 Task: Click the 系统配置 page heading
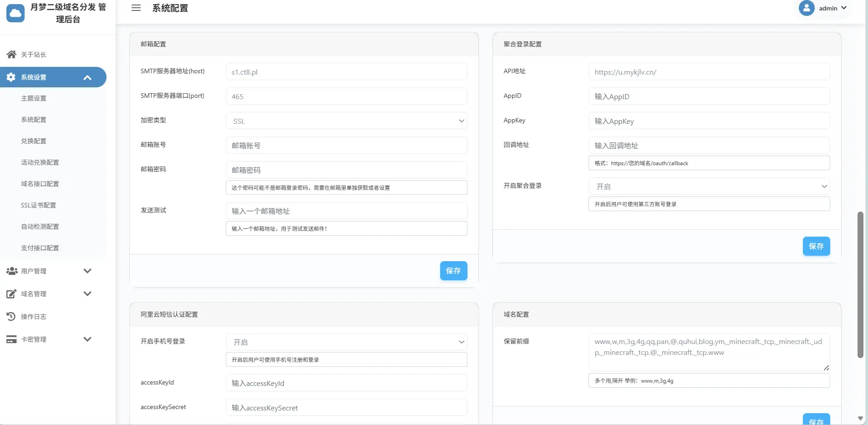coord(170,8)
